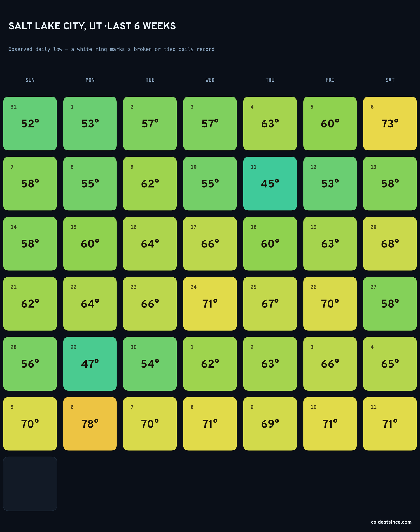
Task: Select the SAT column header
Action: (x=390, y=80)
